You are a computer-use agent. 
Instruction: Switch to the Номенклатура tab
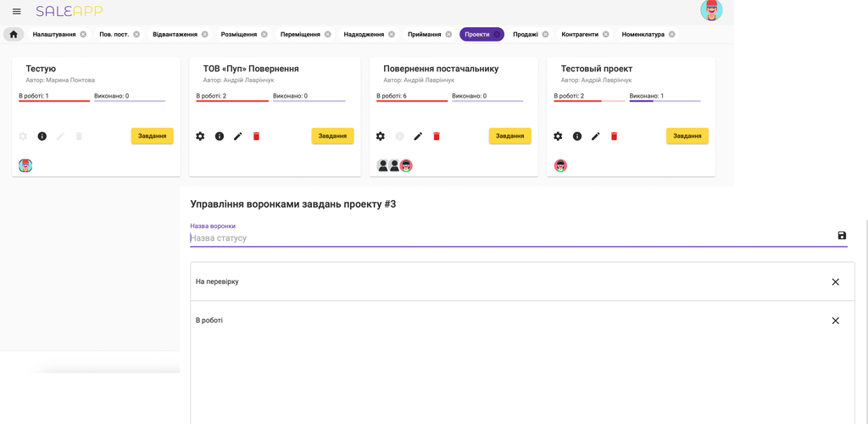coord(643,34)
